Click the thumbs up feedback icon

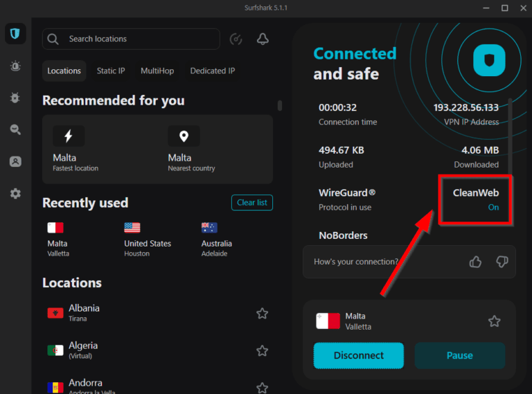(x=475, y=262)
